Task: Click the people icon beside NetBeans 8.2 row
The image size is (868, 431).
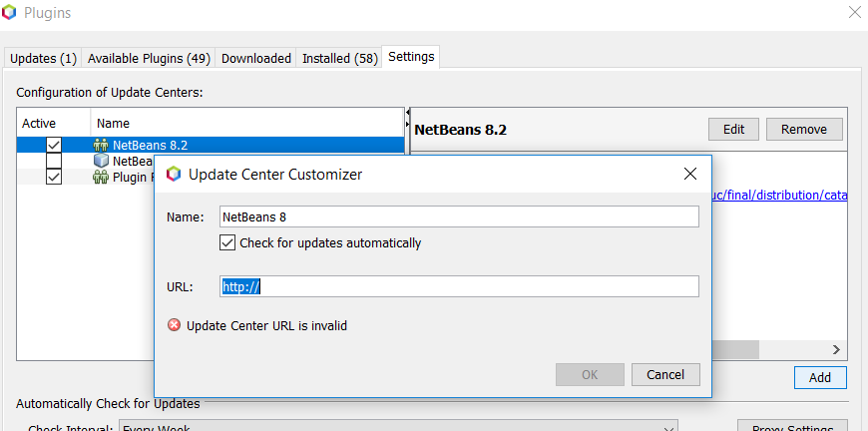Action: pyautogui.click(x=101, y=146)
